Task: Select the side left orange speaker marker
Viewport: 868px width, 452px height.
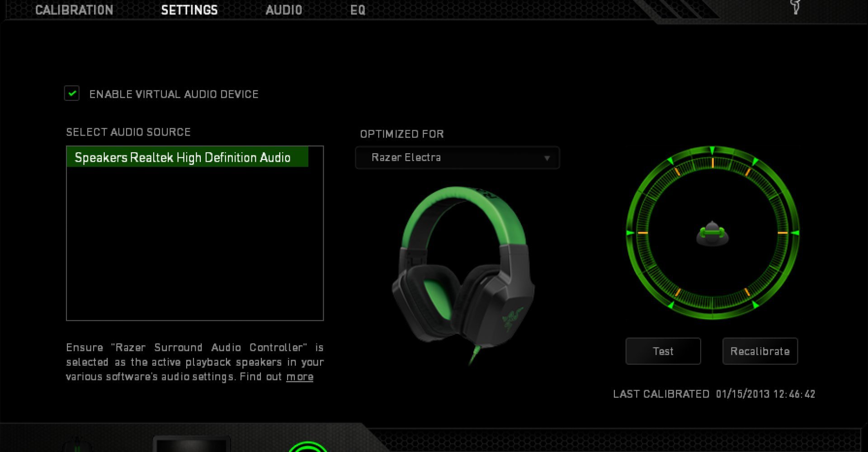Action: [642, 233]
